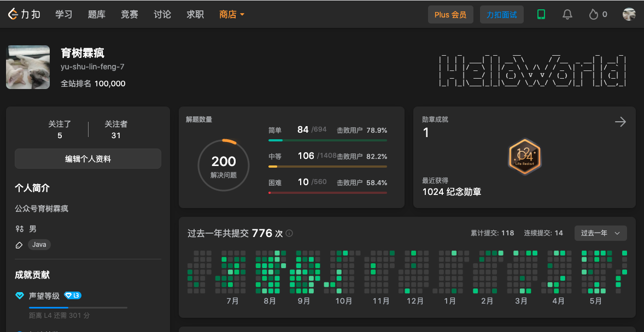Click the large profile picture
This screenshot has width=644, height=332.
28,67
